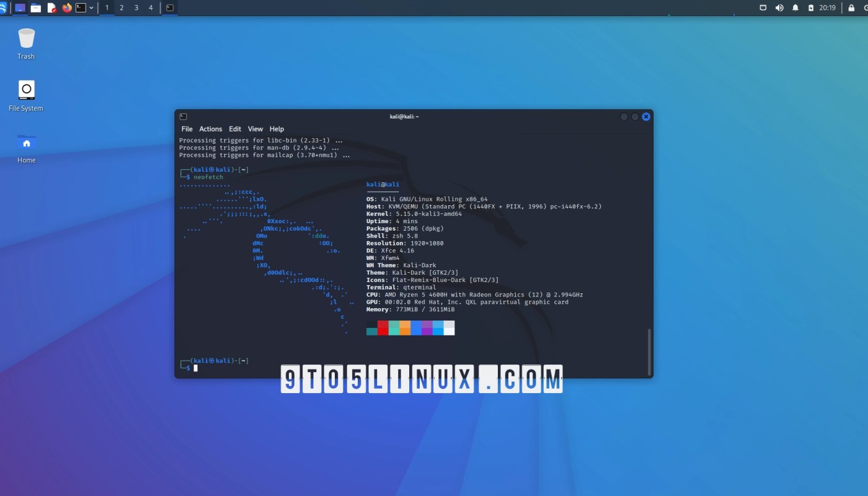Launch Firefox from the top panel
This screenshot has width=868, height=496.
coord(67,8)
